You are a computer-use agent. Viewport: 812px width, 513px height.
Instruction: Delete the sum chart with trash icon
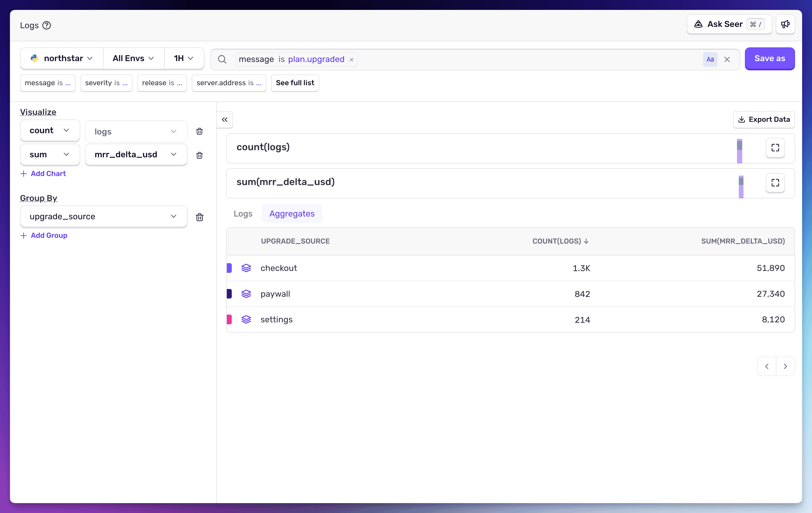tap(199, 155)
